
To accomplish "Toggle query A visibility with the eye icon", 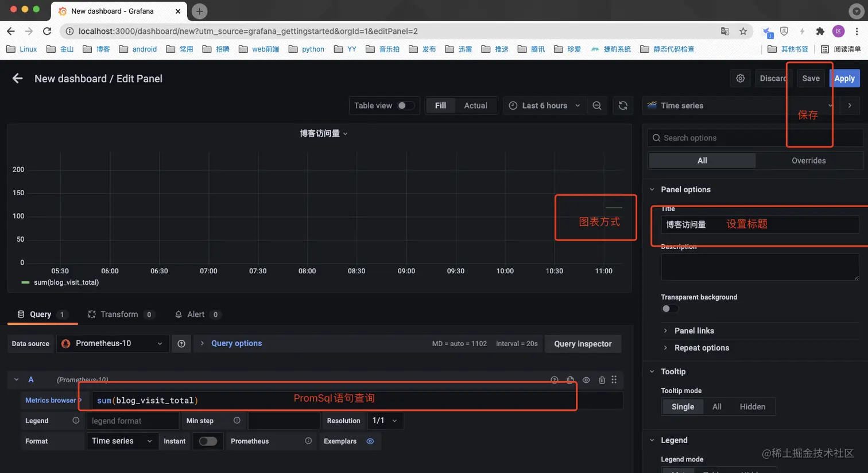I will (x=586, y=380).
